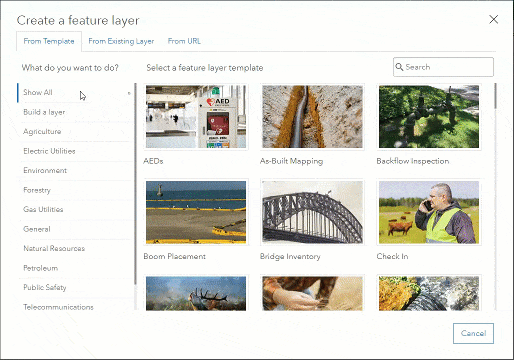
Task: Select the Build a layer category
Action: coord(75,112)
